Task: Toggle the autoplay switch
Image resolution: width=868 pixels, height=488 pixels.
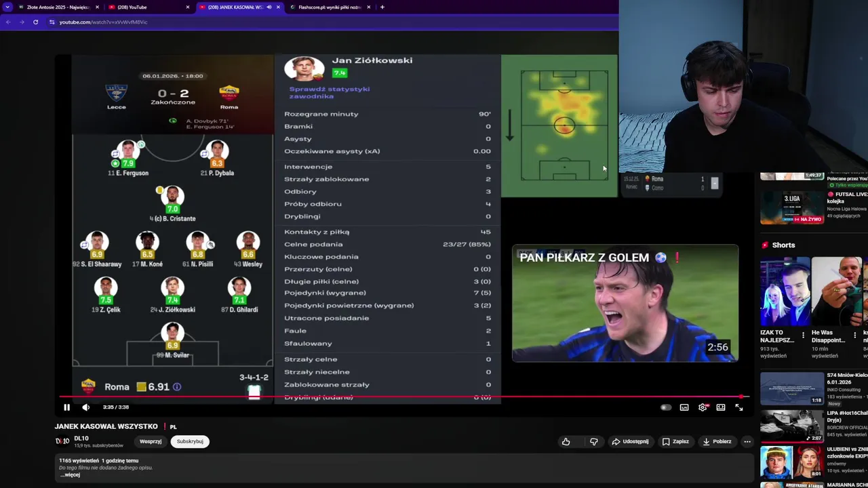Action: 665,407
